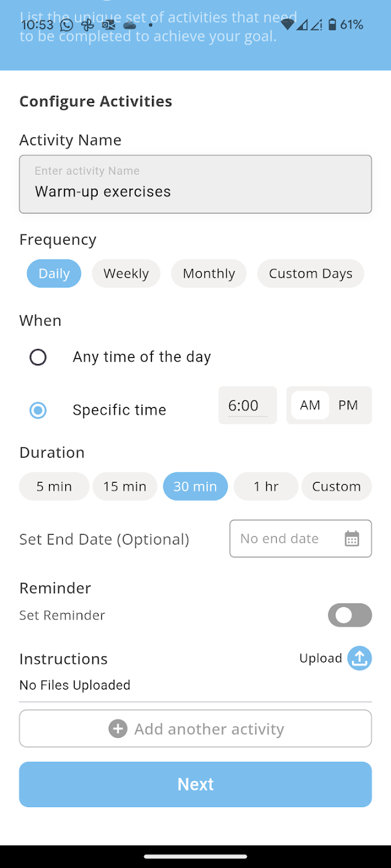Choose Custom duration option
Screen dimensions: 391x868
click(337, 486)
